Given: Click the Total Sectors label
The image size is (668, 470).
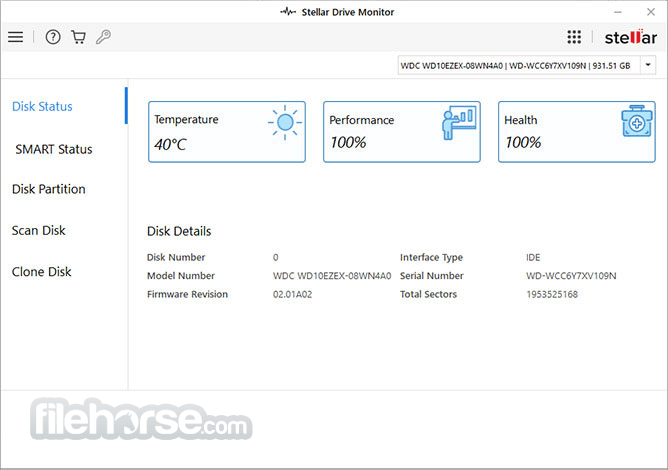Looking at the screenshot, I should click(x=428, y=294).
